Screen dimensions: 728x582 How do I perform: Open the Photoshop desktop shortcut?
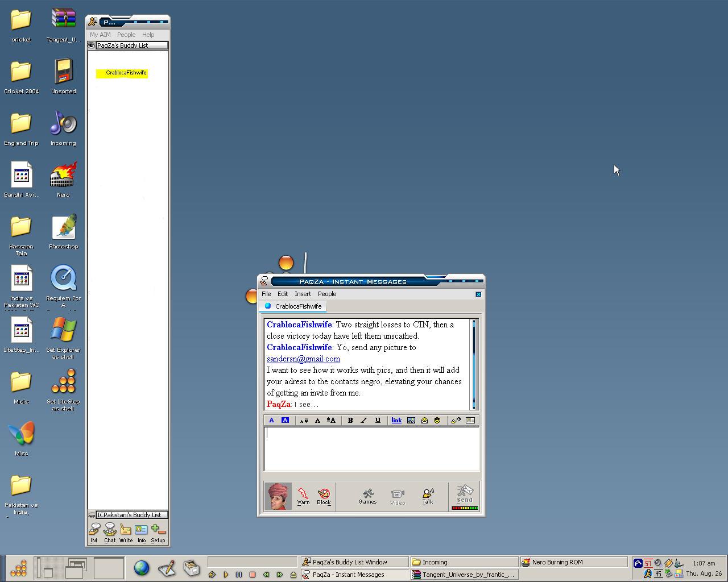[x=64, y=232]
